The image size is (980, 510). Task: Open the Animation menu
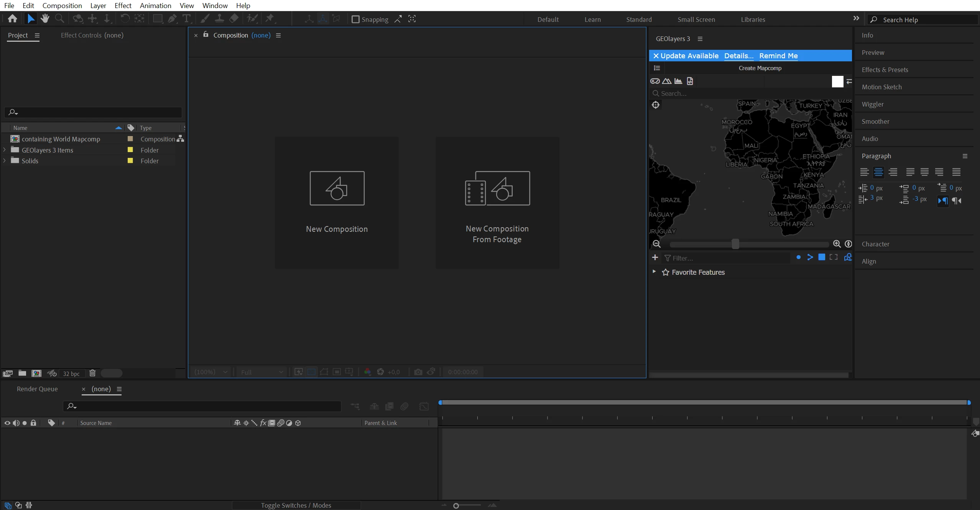155,5
